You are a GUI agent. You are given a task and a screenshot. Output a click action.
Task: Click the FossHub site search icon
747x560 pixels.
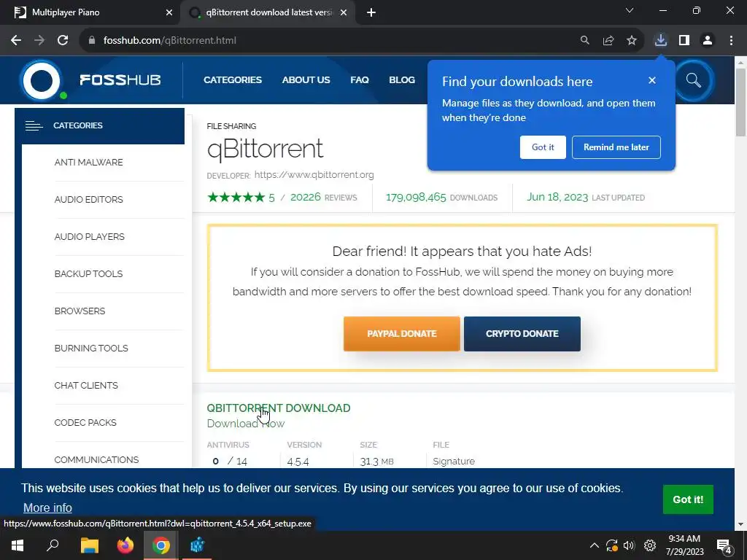click(x=694, y=80)
